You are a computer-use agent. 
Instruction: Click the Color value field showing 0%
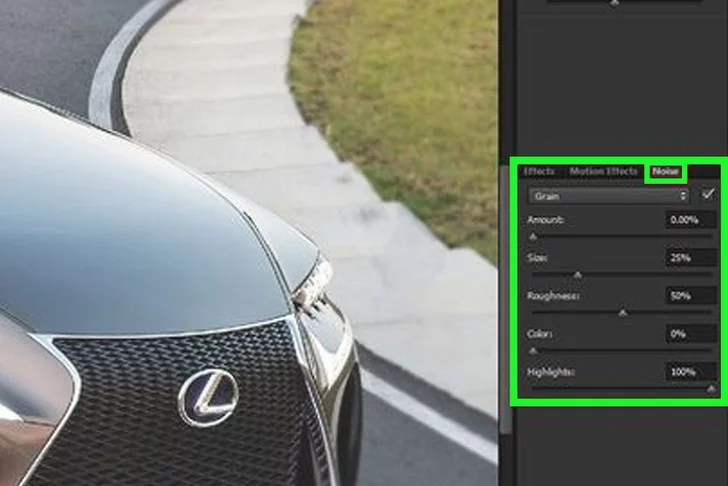click(x=690, y=334)
